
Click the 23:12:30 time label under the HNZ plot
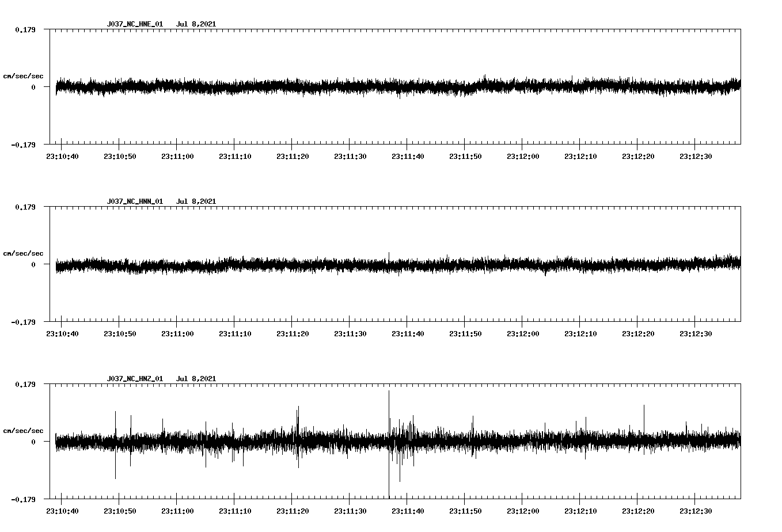[x=696, y=511]
